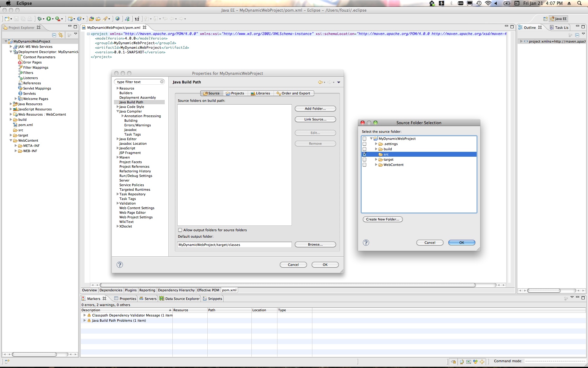588x368 pixels.
Task: Click the Open Perspective icon beside Java EE
Action: (545, 19)
